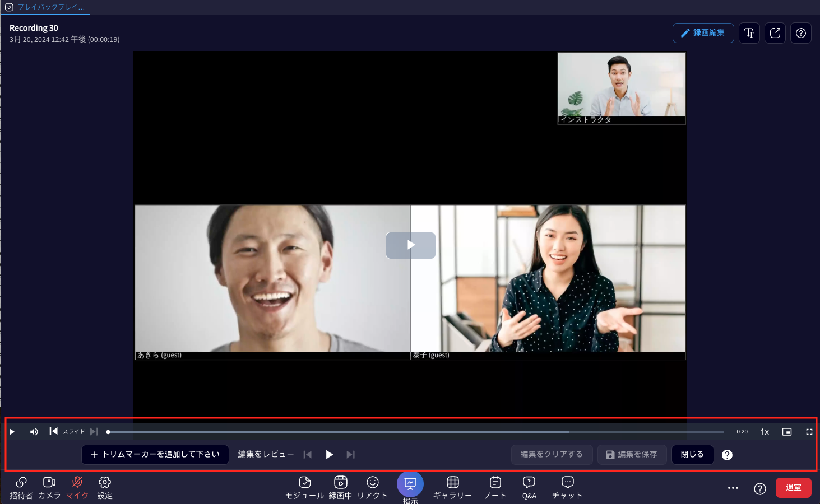Open 設定 settings gear
This screenshot has width=820, height=504.
coord(105,488)
